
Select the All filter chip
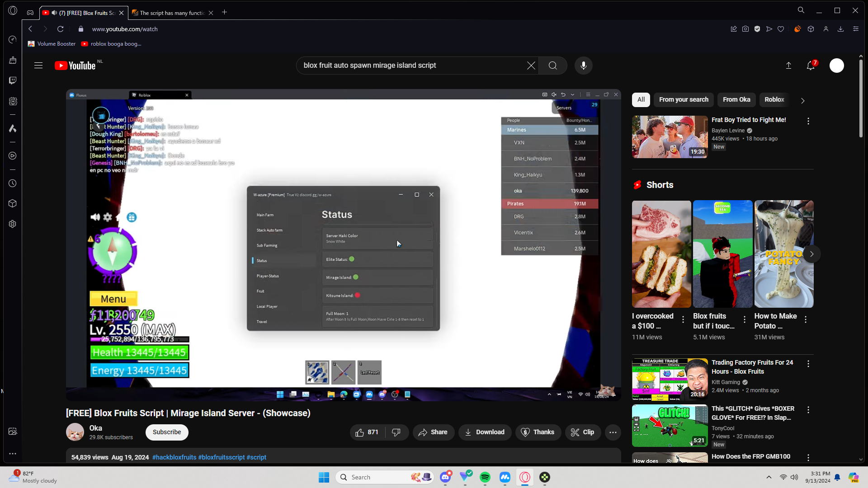641,100
